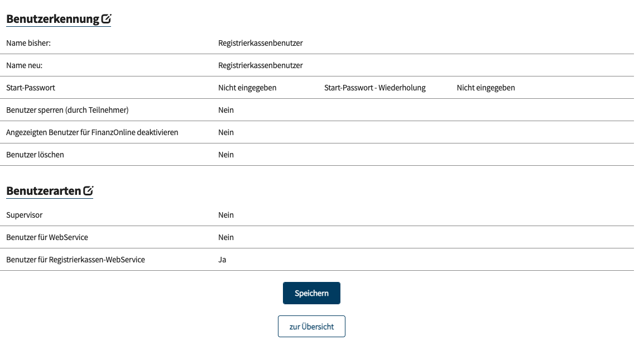Select the Ja value for Registrierkassen-WebService
The height and width of the screenshot is (340, 644).
tap(222, 260)
